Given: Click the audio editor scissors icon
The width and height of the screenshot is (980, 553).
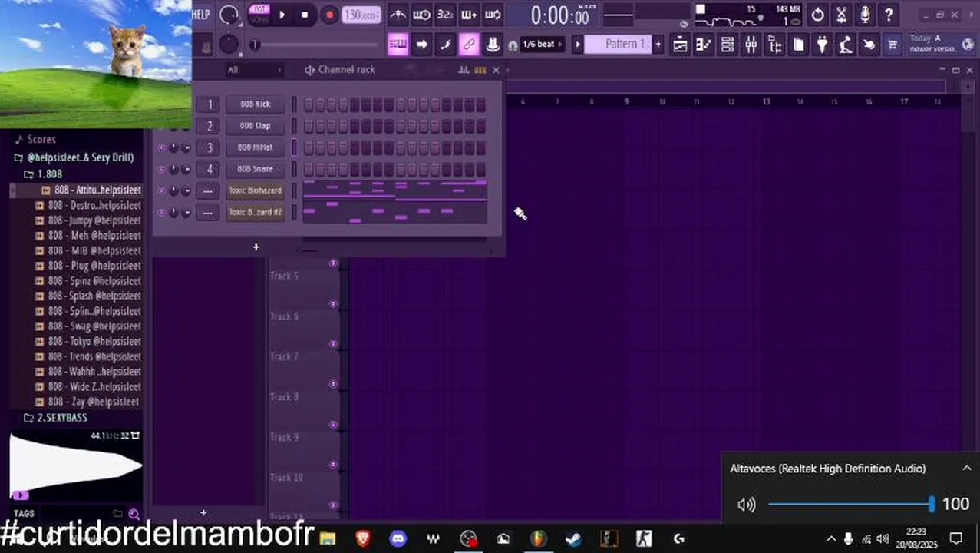Looking at the screenshot, I should coord(842,15).
